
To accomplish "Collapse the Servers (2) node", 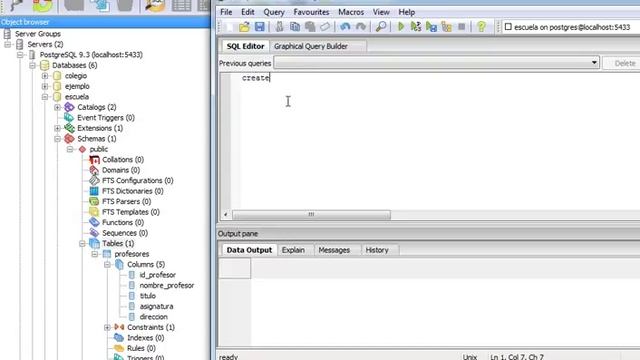I will tap(8, 44).
